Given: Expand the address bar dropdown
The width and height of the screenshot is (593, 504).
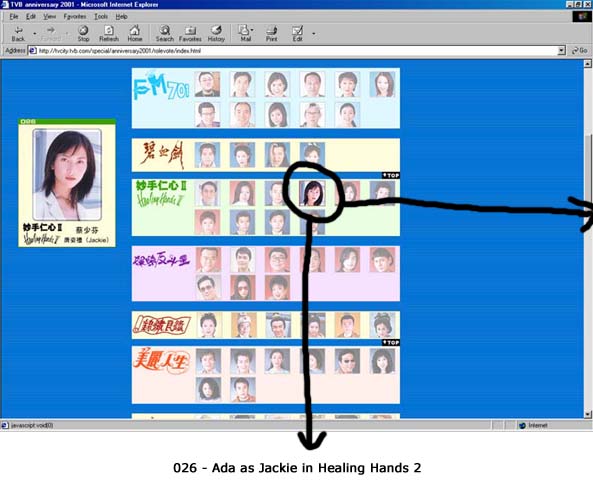Looking at the screenshot, I should 562,50.
